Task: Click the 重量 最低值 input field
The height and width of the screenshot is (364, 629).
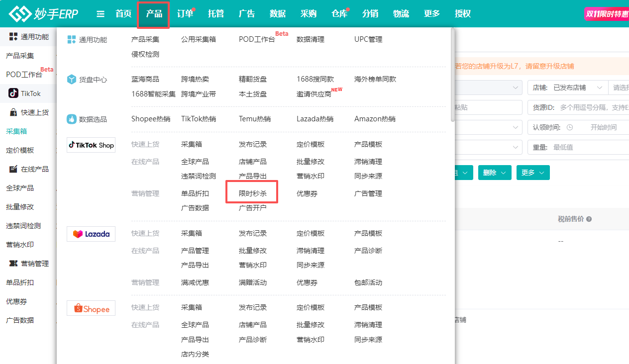Action: [587, 147]
